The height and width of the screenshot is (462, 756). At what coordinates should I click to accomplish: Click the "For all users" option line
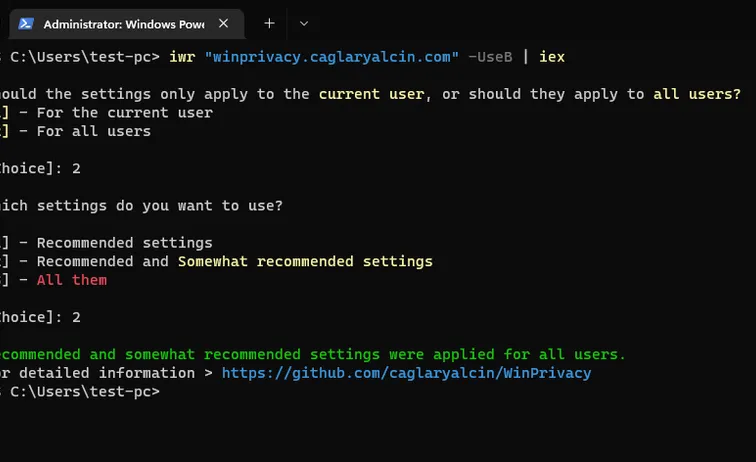coord(93,131)
